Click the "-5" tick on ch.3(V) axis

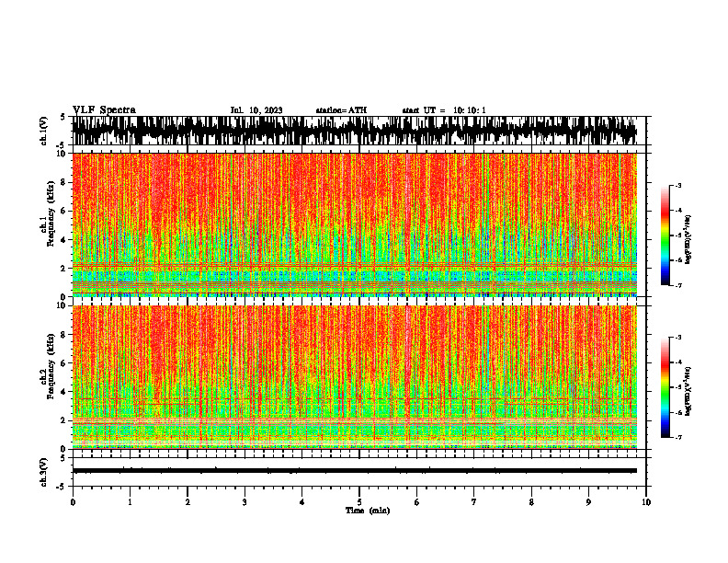[x=62, y=487]
